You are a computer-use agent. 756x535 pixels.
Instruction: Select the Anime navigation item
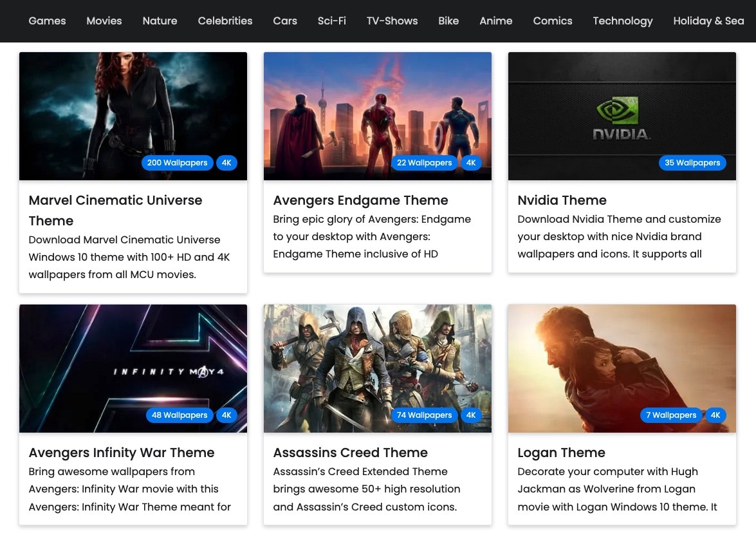pos(495,21)
